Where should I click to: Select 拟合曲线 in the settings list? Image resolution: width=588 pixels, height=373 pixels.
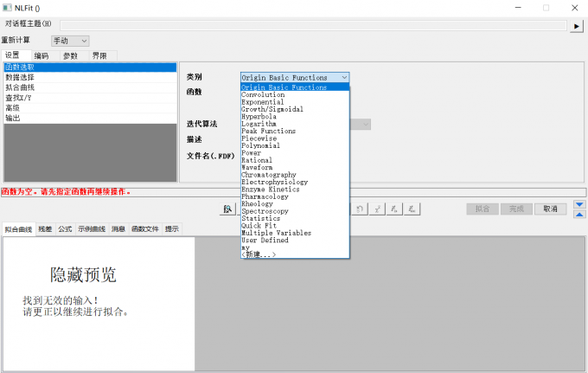90,87
